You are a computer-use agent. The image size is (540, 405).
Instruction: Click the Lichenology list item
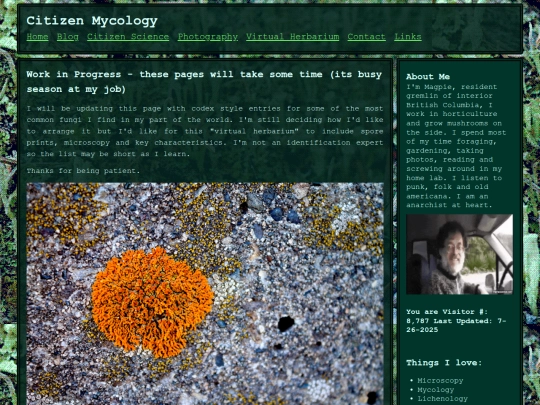443,399
